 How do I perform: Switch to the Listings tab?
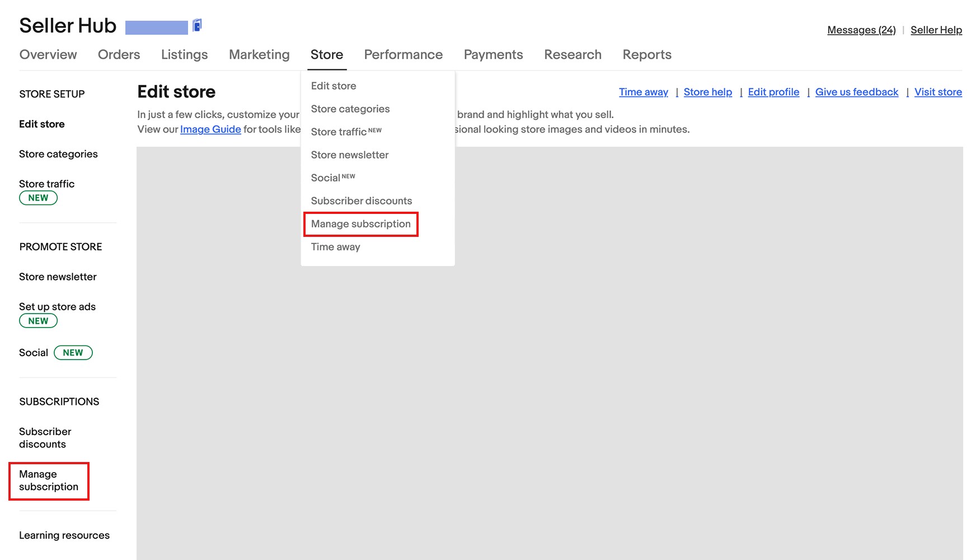coord(185,54)
